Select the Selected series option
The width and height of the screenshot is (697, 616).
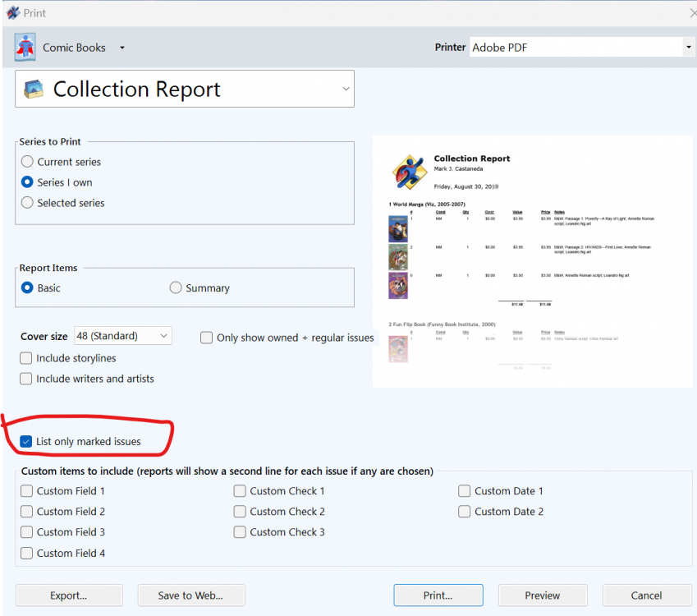pos(28,203)
